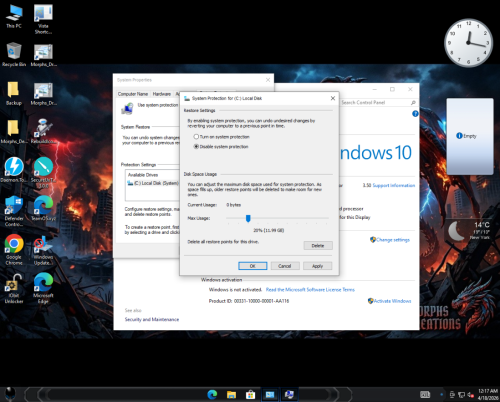Click Apply in System Protection dialog

point(318,266)
